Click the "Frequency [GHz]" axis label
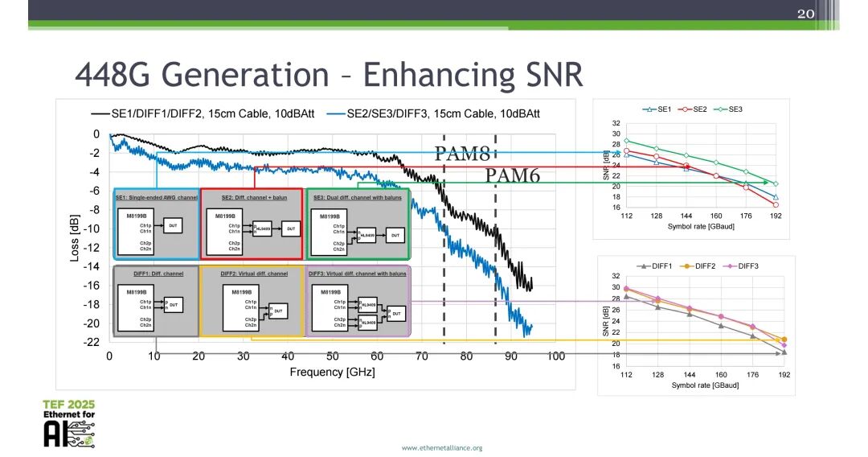 [x=332, y=373]
